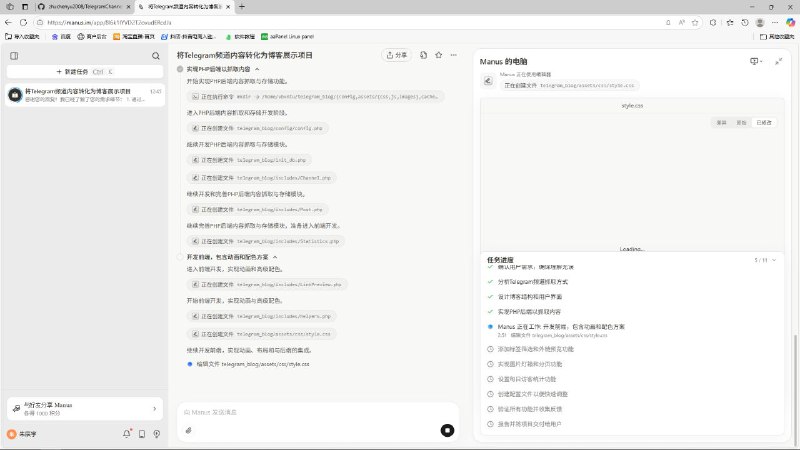
Task: Collapse the left sidebar panel icon
Action: click(14, 56)
